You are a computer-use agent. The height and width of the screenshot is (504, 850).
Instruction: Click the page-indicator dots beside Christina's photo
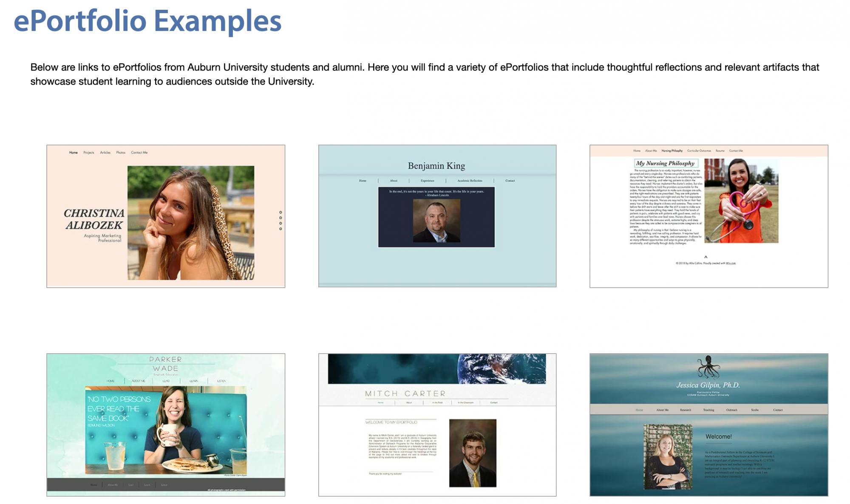coord(280,220)
